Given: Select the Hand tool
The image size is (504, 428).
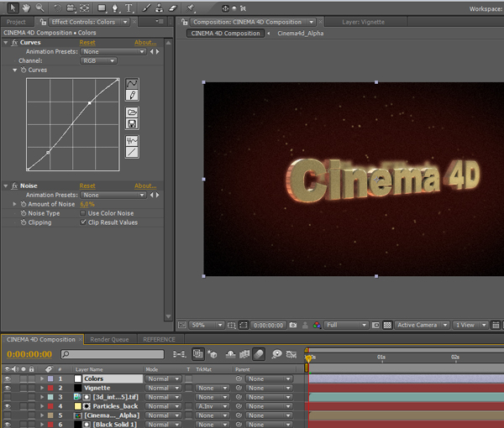Looking at the screenshot, I should click(x=26, y=8).
